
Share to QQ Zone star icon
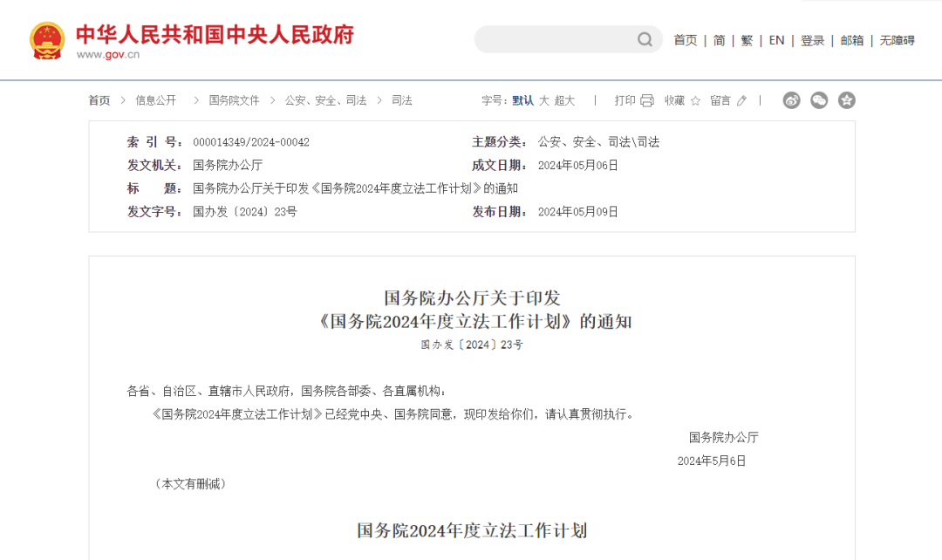coord(847,100)
